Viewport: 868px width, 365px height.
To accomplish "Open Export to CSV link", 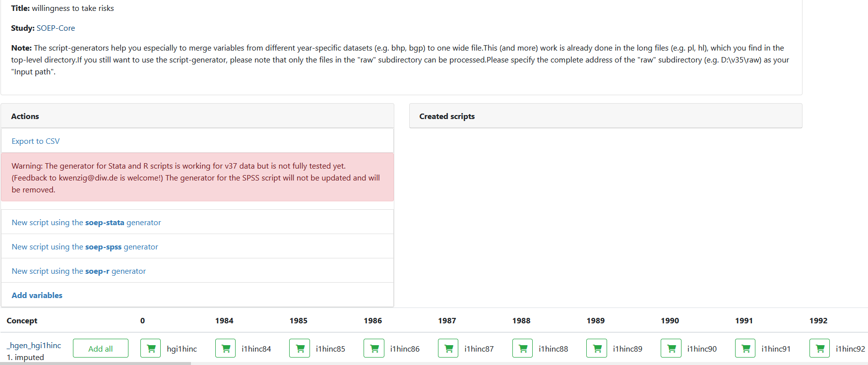I will point(36,141).
